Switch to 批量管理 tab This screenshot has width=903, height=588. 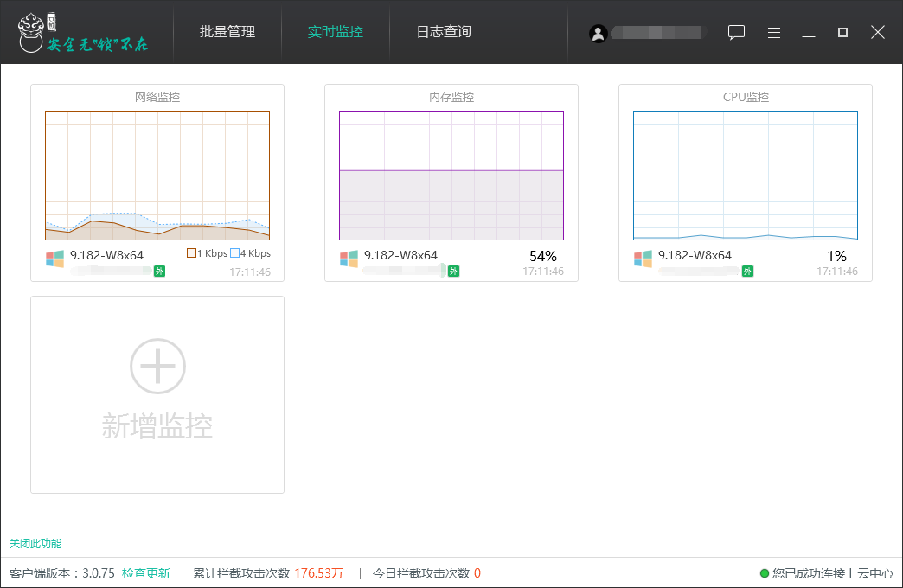click(x=227, y=32)
